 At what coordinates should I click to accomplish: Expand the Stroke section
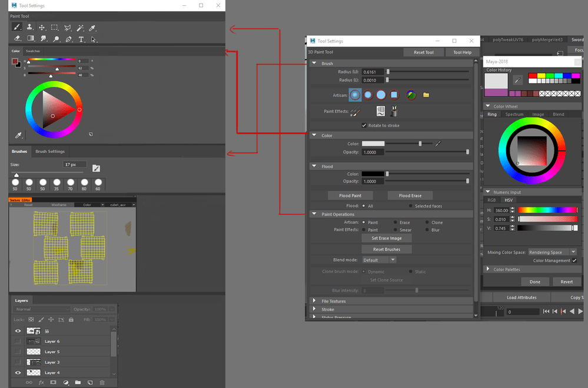[314, 309]
